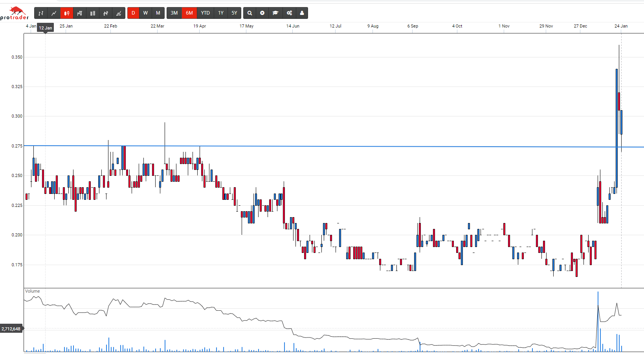This screenshot has width=644, height=354.
Task: Open the search magnifier tool
Action: 250,13
